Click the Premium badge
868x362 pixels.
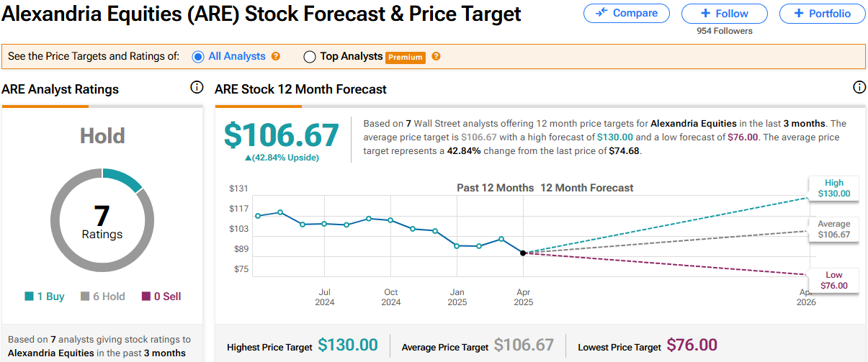406,57
